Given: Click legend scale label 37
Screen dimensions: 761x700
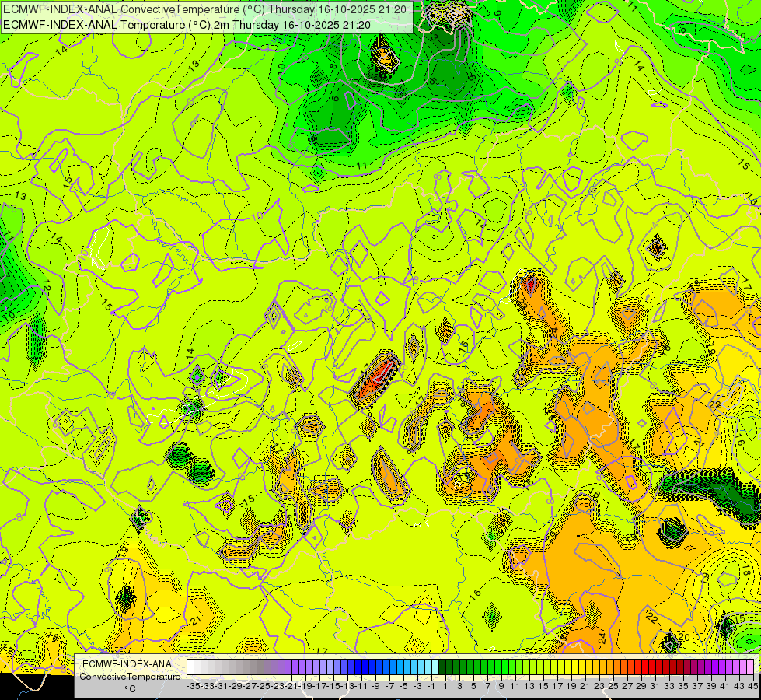Looking at the screenshot, I should (x=697, y=687).
